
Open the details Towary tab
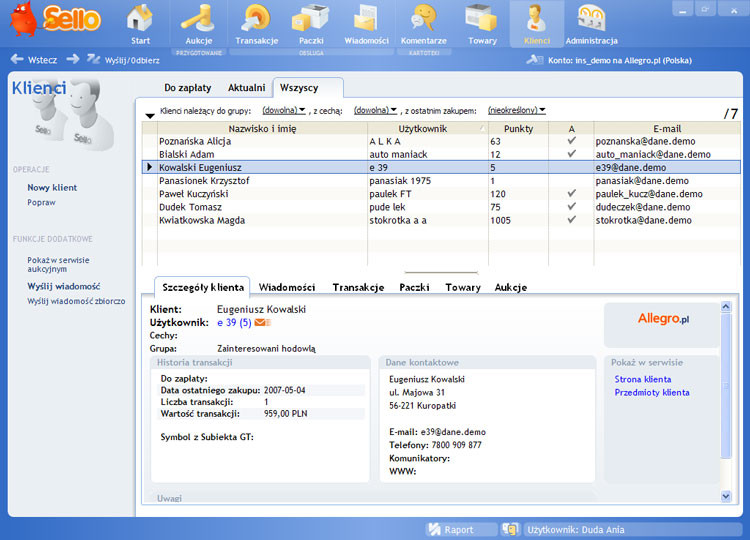tap(463, 287)
